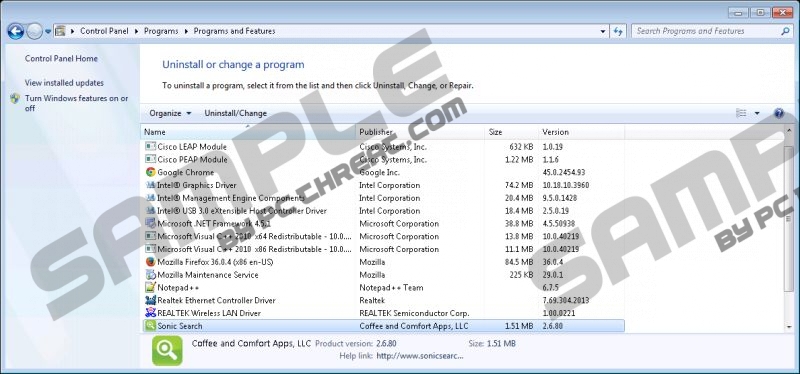The image size is (800, 374).
Task: Click the large Sonic Search details icon
Action: (167, 351)
